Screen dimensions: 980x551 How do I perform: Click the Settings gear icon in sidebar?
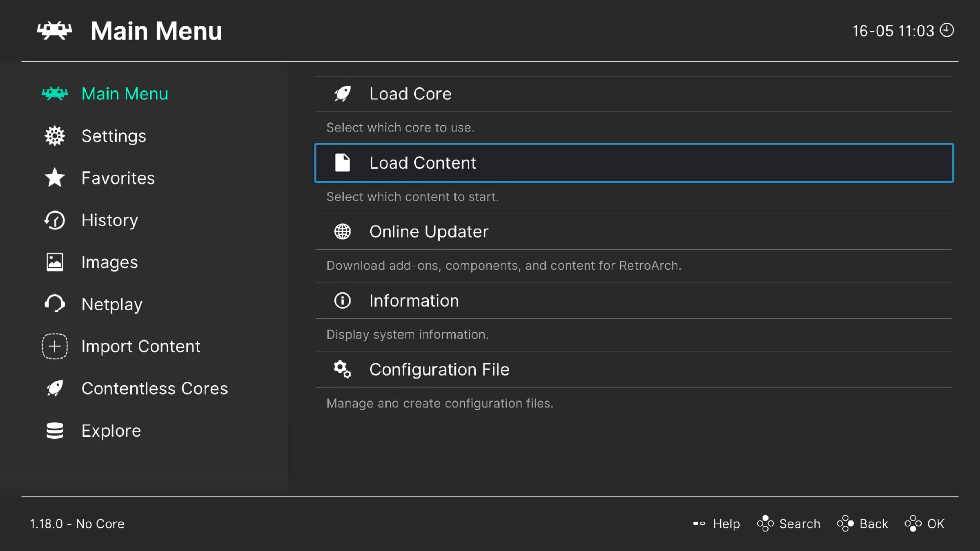pos(55,136)
